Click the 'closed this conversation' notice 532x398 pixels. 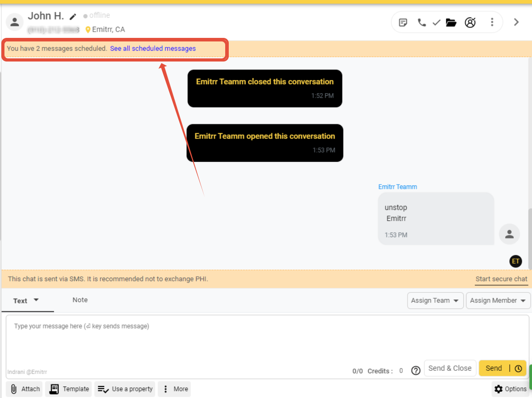pos(264,89)
